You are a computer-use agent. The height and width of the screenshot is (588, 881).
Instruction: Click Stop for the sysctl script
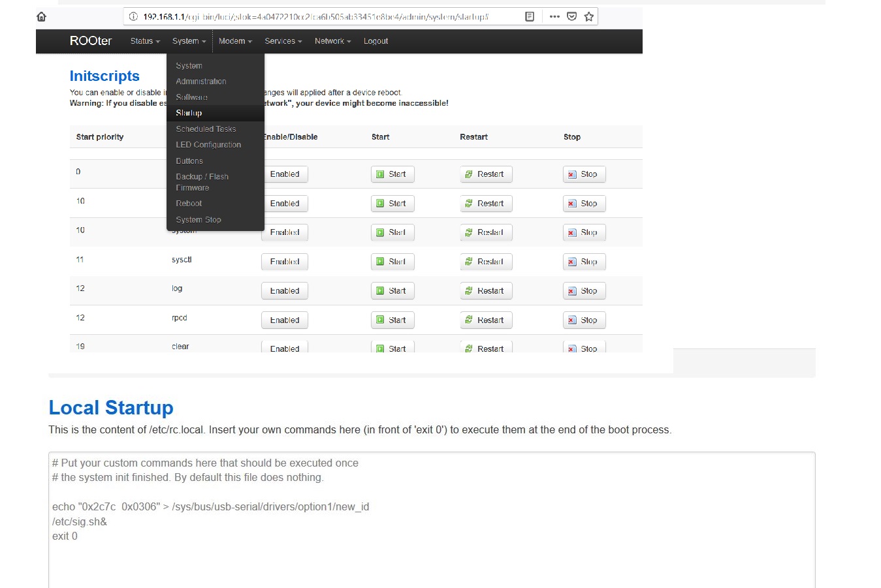tap(584, 262)
